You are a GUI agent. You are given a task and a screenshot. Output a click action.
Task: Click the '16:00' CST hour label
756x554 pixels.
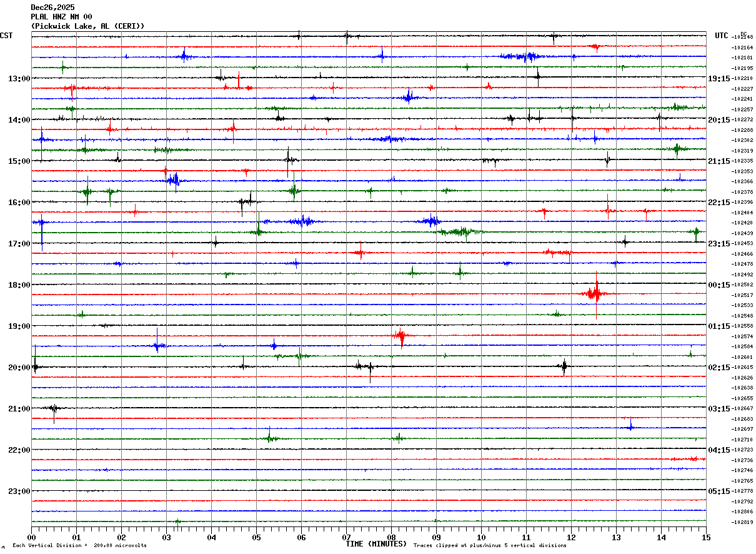click(19, 203)
